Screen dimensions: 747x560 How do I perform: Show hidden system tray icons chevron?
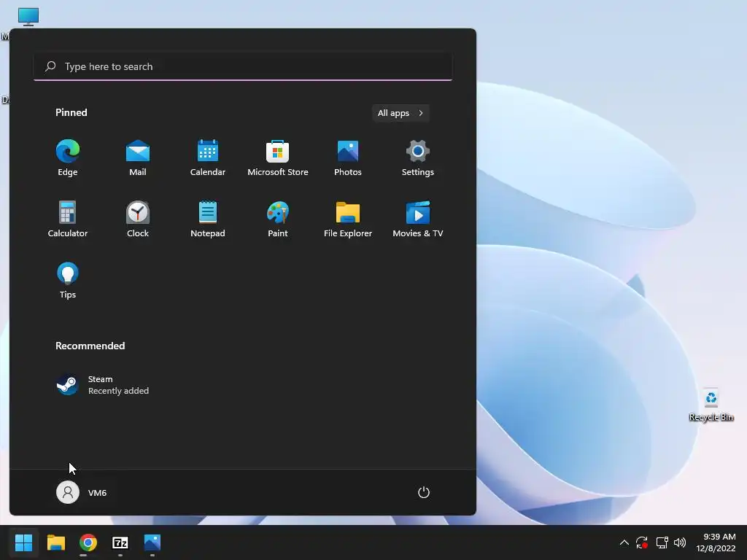point(624,542)
